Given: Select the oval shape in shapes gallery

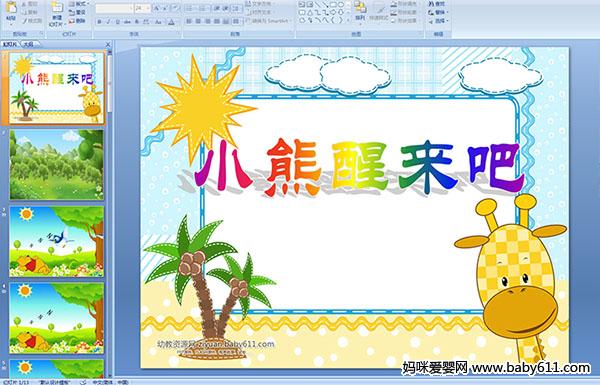Looking at the screenshot, I should pos(342,5).
